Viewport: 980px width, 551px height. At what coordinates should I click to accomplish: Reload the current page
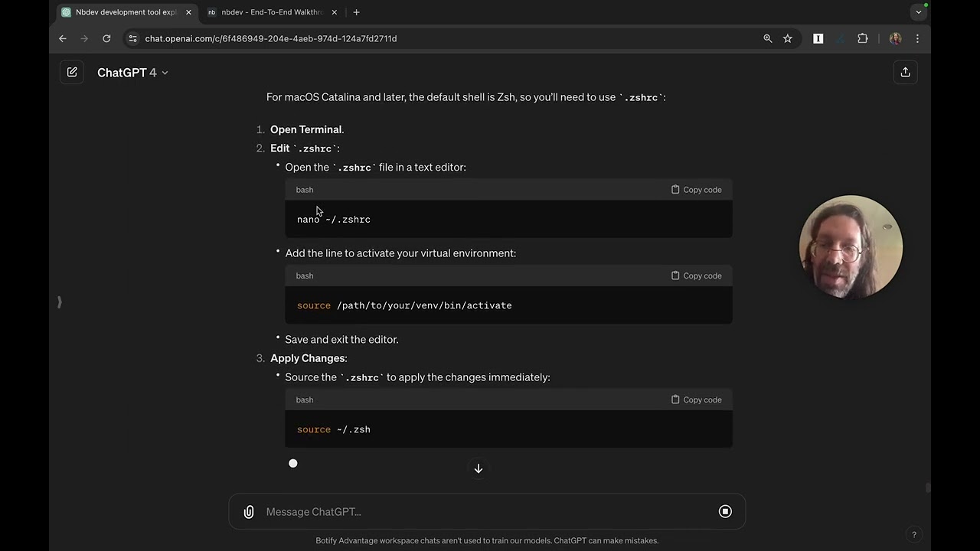106,38
